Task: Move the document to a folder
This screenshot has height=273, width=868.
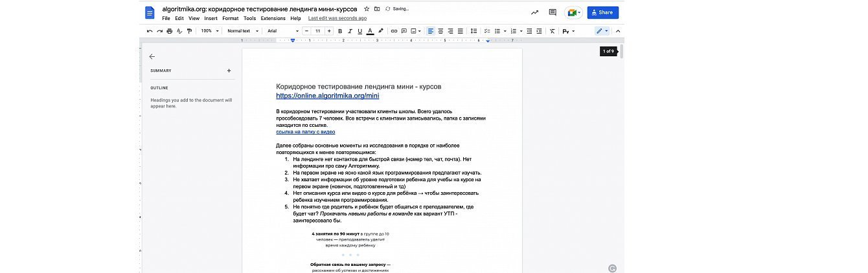Action: (x=376, y=9)
